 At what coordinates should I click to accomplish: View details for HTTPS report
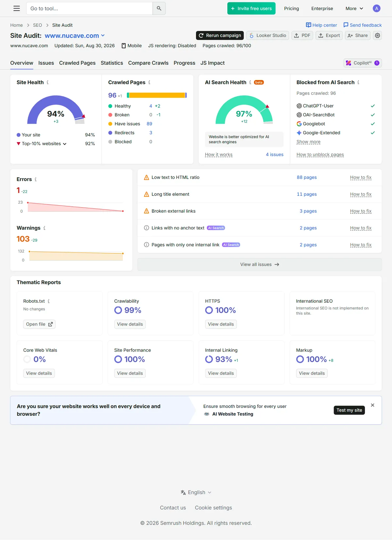(221, 324)
